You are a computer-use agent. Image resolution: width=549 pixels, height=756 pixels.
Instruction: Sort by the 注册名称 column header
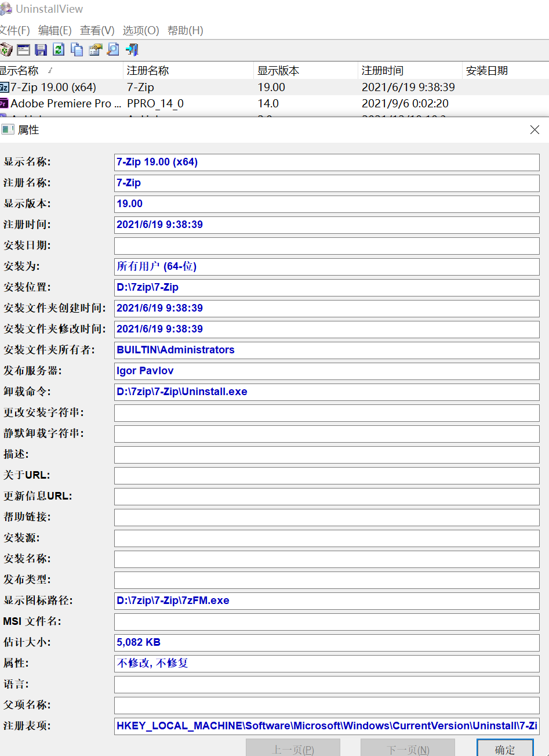pos(188,70)
